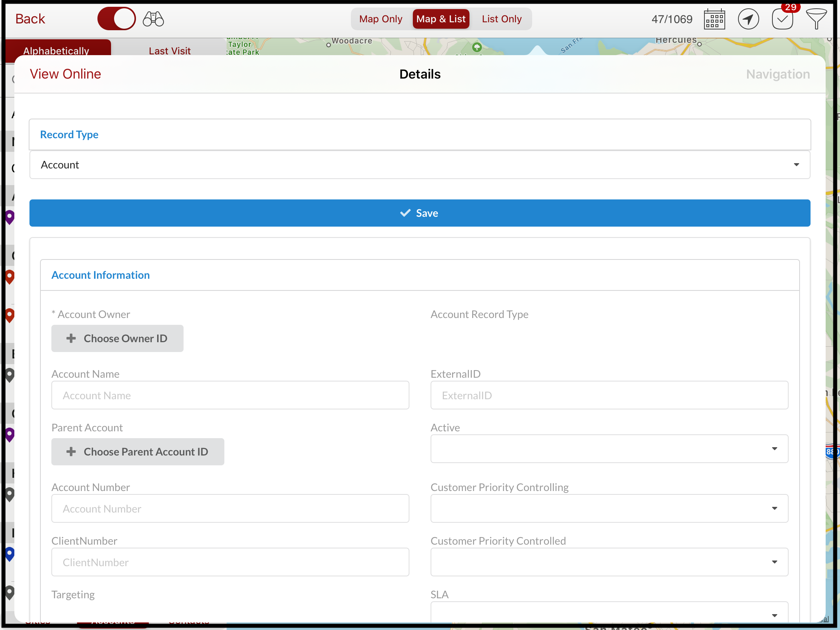Select List Only view mode
This screenshot has width=840, height=630.
tap(501, 19)
